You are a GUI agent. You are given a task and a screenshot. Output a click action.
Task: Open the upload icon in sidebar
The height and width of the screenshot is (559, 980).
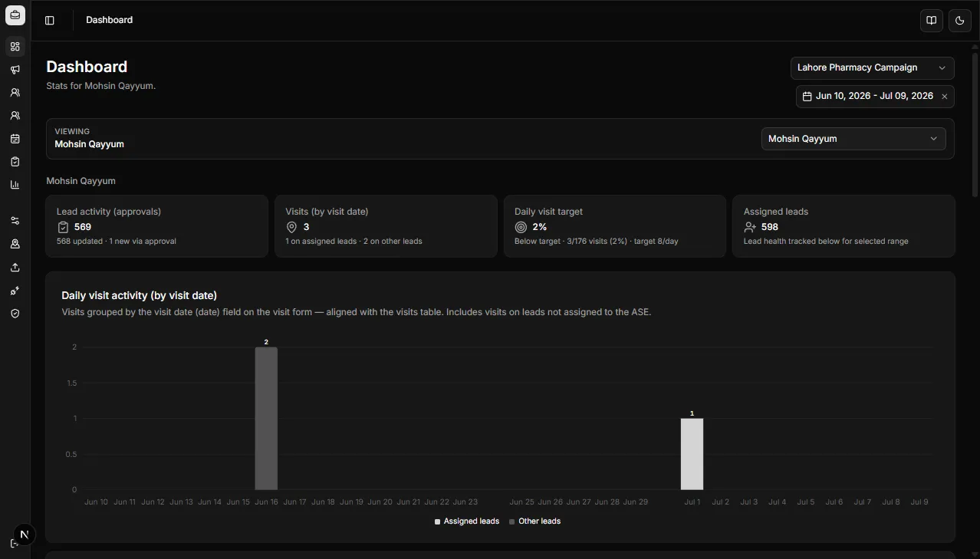pyautogui.click(x=15, y=268)
